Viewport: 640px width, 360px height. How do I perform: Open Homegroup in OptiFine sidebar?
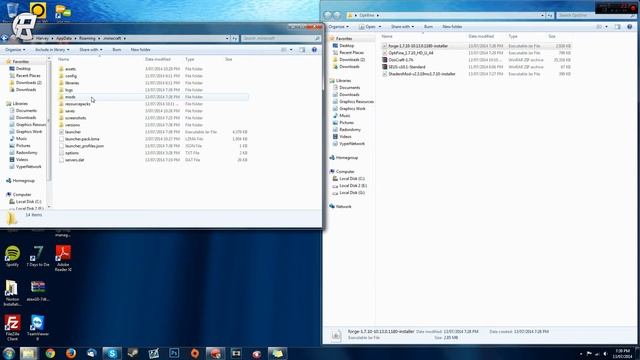pyautogui.click(x=347, y=158)
